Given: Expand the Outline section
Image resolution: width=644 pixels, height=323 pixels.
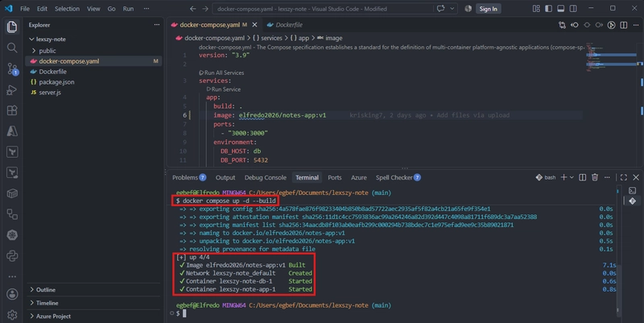Looking at the screenshot, I should pos(93,290).
